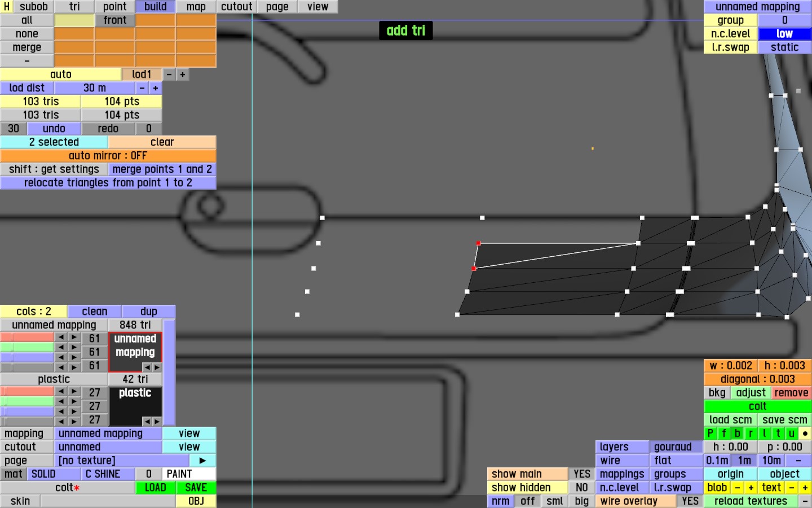Screen dimensions: 812x508
Task: Increase red with unnamed mapping's right arrow
Action: click(x=74, y=338)
